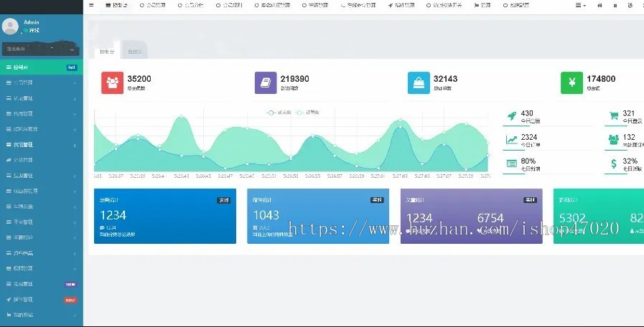
Task: Switch to the greyed second tab above statistics
Action: pos(134,52)
